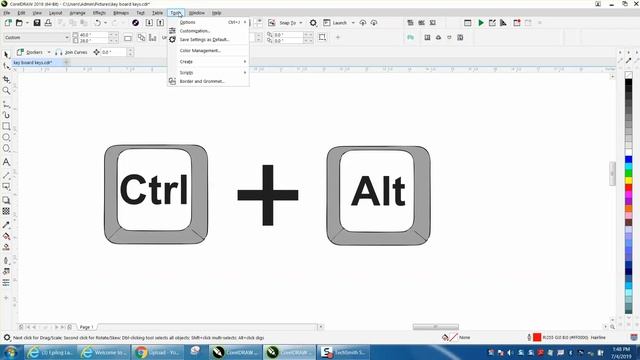Select the Crop tool
Viewport: 640px width, 360px height.
click(x=6, y=79)
